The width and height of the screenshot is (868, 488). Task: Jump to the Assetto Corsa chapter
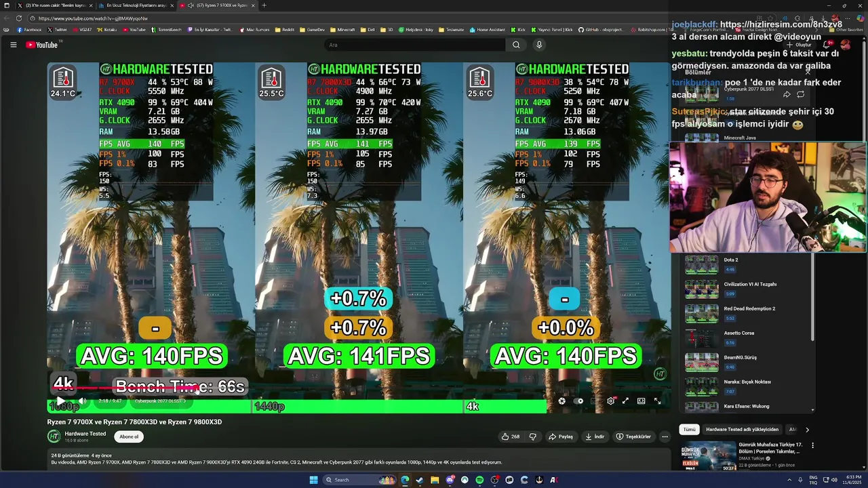(x=746, y=338)
